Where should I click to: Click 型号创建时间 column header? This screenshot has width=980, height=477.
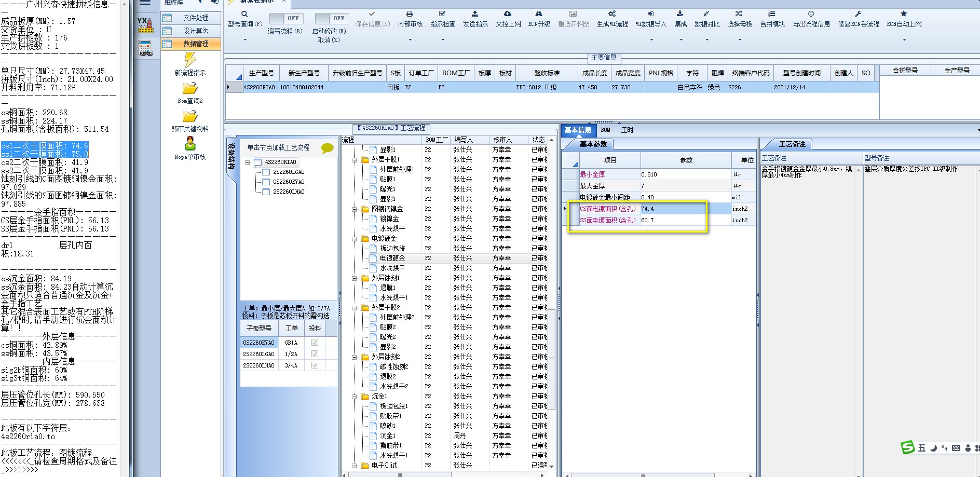(x=801, y=73)
